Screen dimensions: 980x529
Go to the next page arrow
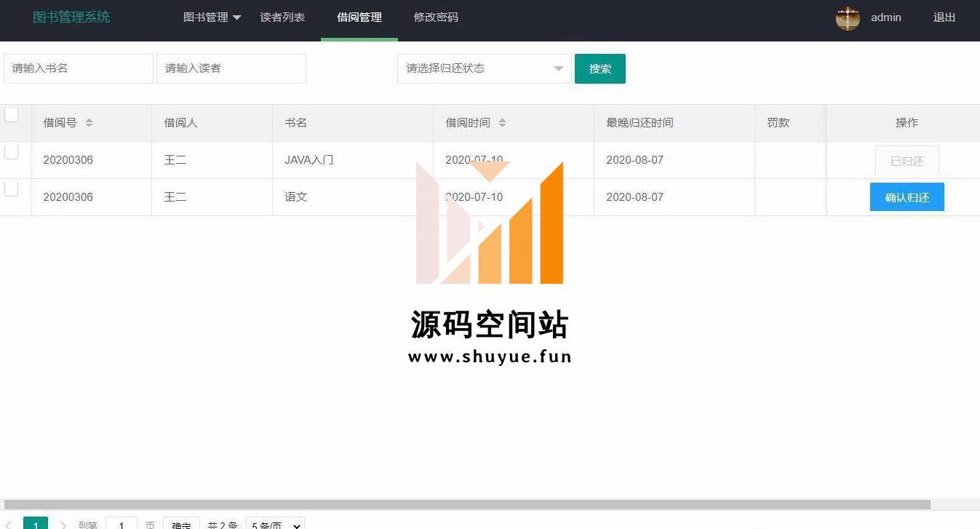click(63, 525)
